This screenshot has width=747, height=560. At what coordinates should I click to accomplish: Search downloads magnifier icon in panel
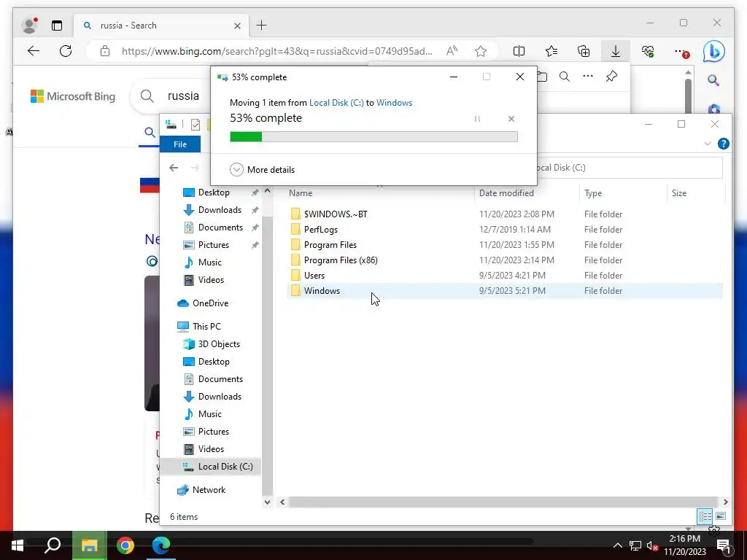(565, 76)
